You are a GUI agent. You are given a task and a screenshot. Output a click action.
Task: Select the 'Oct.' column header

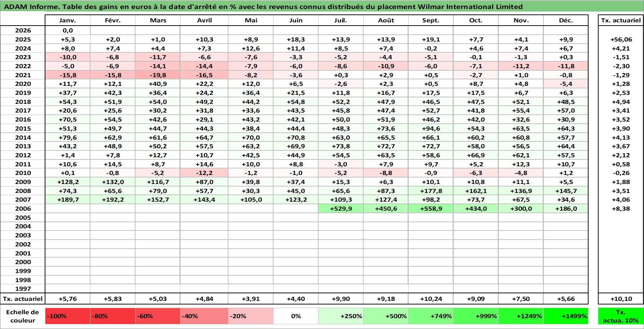pyautogui.click(x=476, y=21)
